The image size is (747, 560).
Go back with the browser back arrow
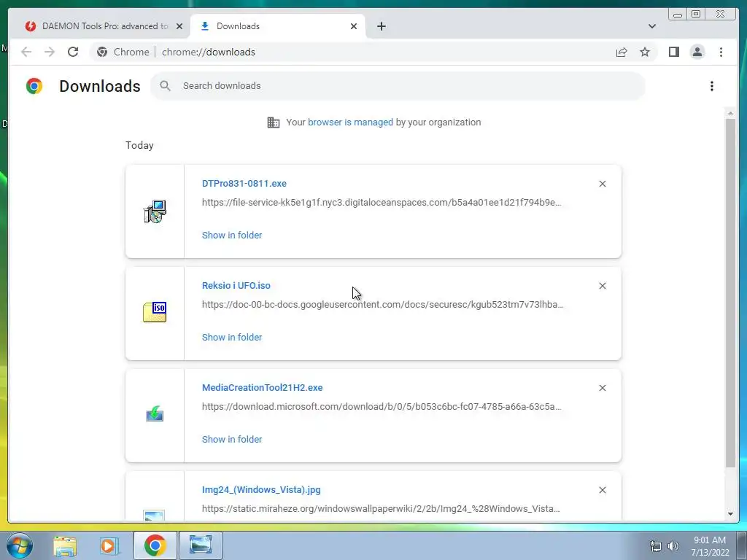[x=26, y=52]
